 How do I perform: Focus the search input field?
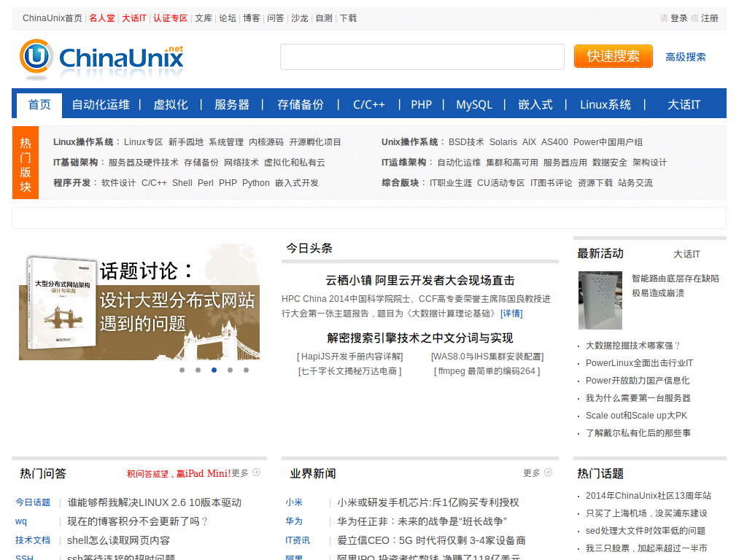tap(422, 57)
